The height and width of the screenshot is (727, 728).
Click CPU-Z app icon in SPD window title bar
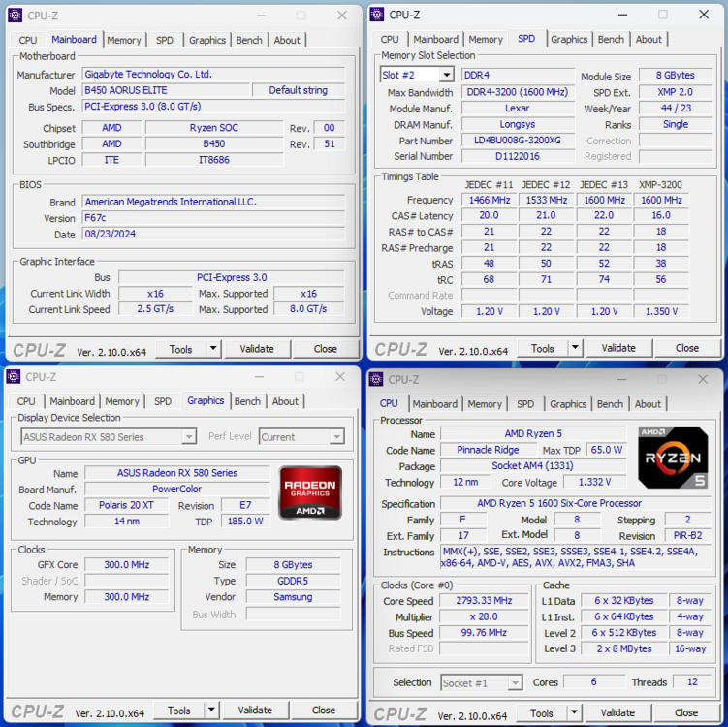pyautogui.click(x=376, y=15)
